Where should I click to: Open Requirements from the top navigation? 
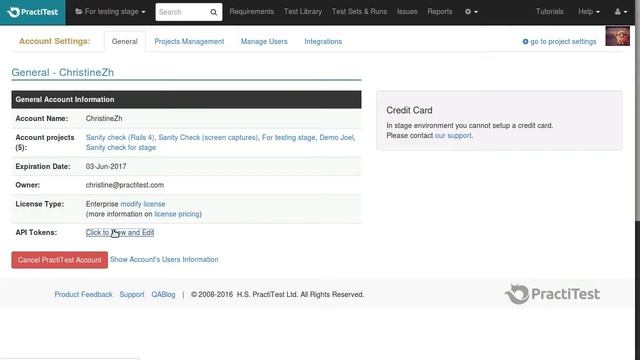click(251, 12)
